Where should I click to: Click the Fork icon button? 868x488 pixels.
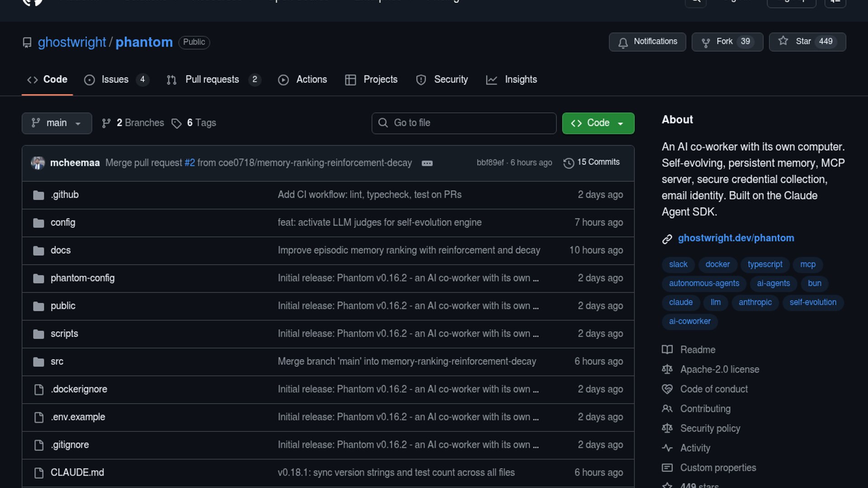point(705,42)
